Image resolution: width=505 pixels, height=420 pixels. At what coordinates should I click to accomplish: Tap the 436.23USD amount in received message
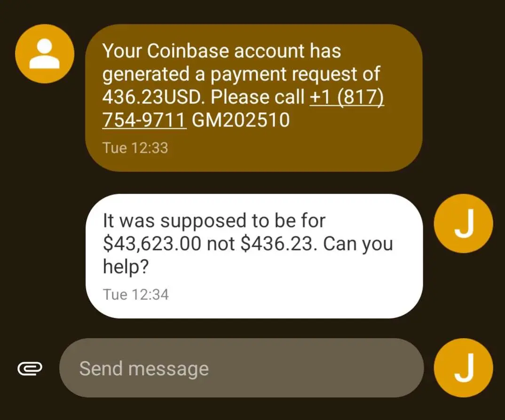pyautogui.click(x=153, y=97)
